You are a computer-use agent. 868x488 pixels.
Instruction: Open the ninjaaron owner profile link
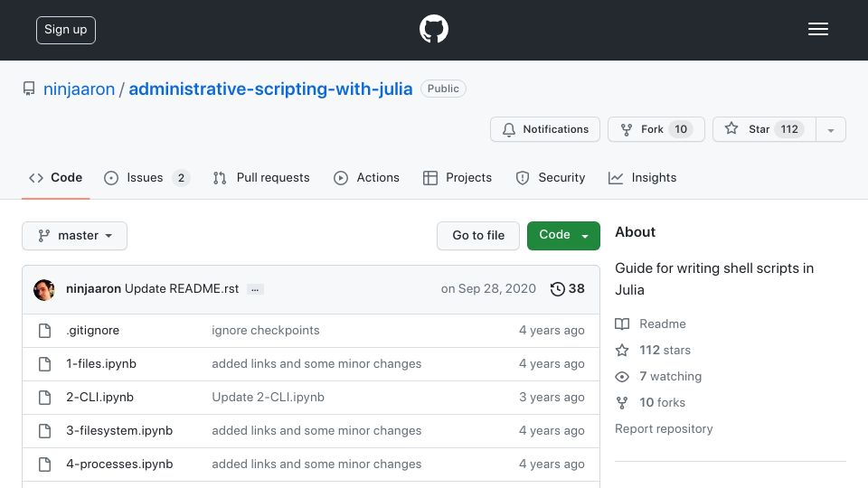[80, 89]
